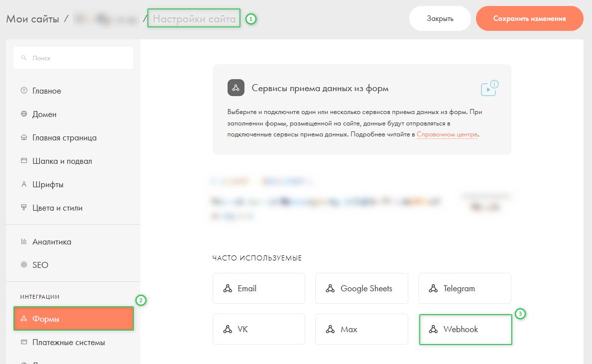
Task: Click the icon in Google Sheets card
Action: (x=331, y=288)
